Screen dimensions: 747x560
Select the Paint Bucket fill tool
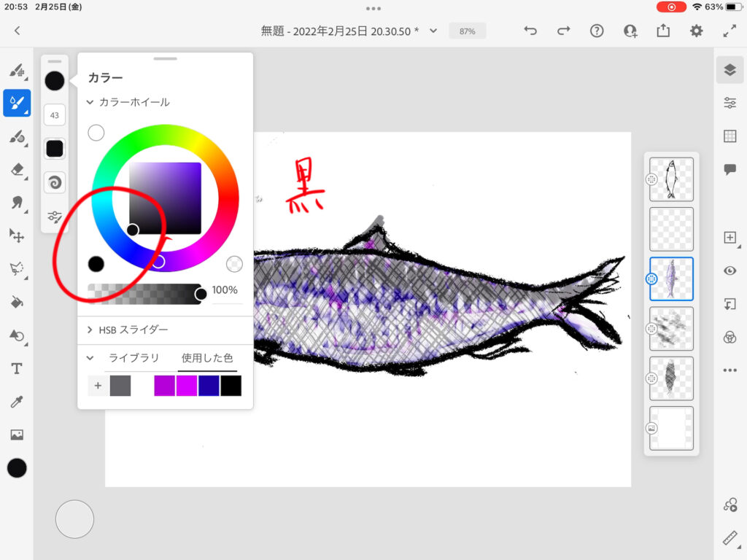[17, 302]
